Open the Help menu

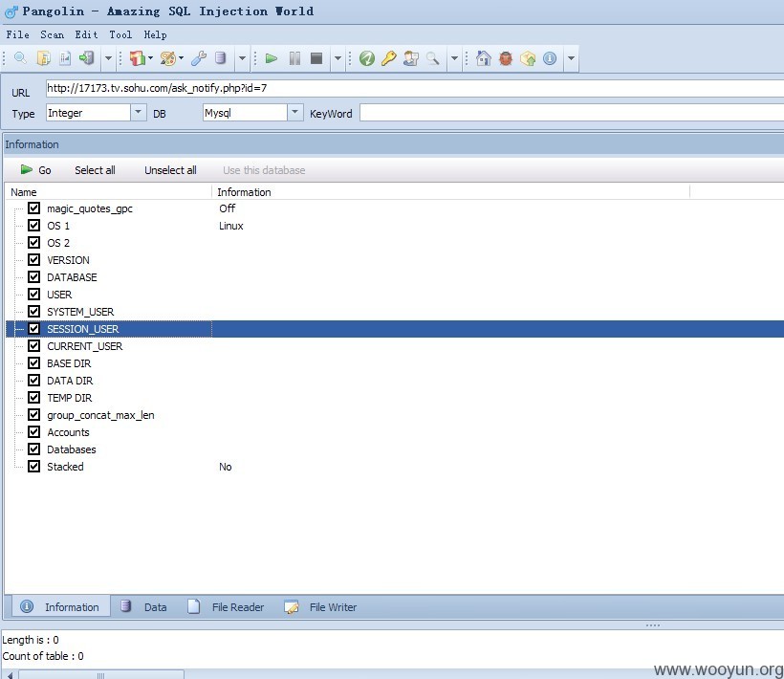point(155,34)
